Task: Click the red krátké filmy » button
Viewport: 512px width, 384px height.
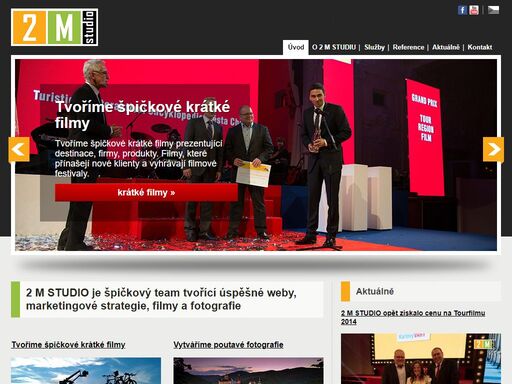Action: 146,193
